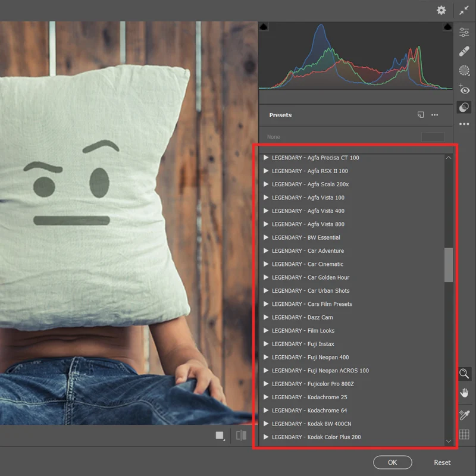The width and height of the screenshot is (476, 476).
Task: Open the Masking circle tool
Action: [x=464, y=70]
